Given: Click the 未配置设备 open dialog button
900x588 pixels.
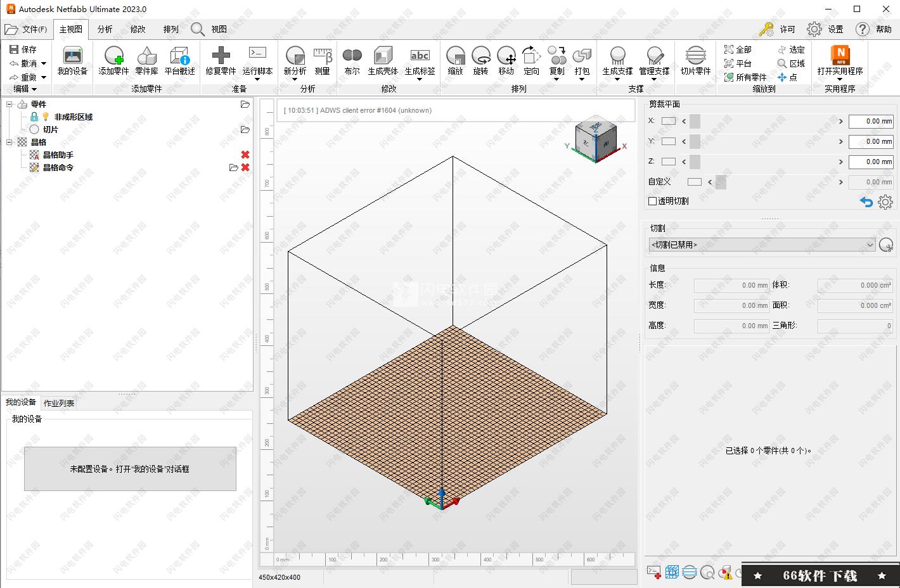Looking at the screenshot, I should [130, 469].
